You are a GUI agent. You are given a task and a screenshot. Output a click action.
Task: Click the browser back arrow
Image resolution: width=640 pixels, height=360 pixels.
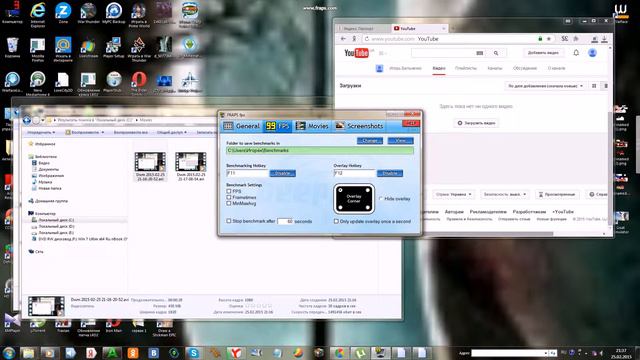(343, 39)
